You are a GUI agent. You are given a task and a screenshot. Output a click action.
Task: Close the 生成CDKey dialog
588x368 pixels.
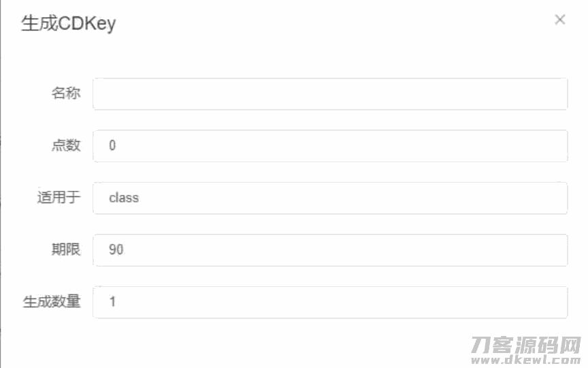(x=560, y=20)
